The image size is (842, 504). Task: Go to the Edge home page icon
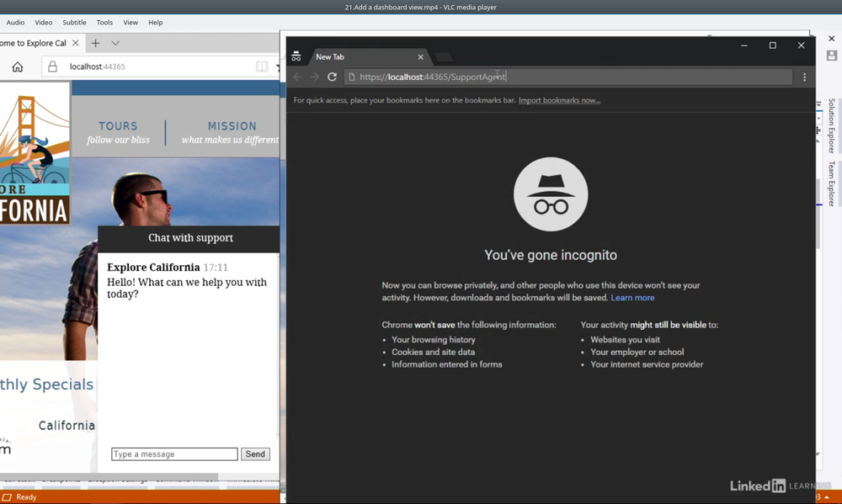click(18, 66)
